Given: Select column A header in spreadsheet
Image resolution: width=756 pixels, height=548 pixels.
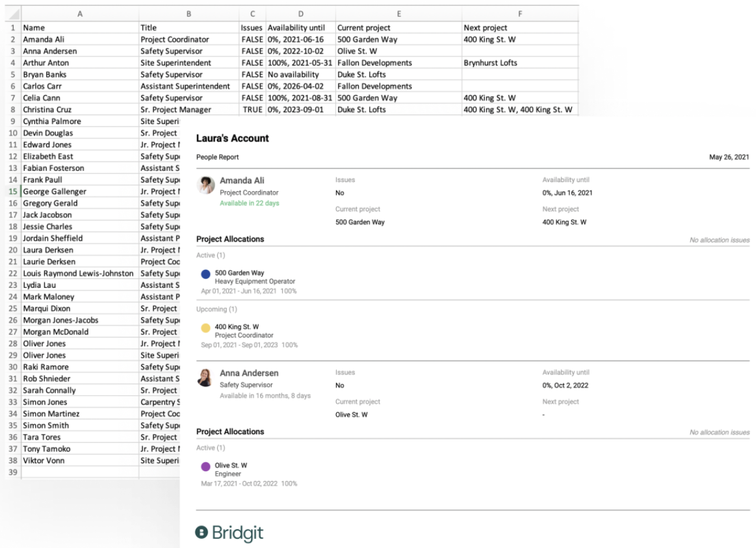Looking at the screenshot, I should pyautogui.click(x=80, y=14).
